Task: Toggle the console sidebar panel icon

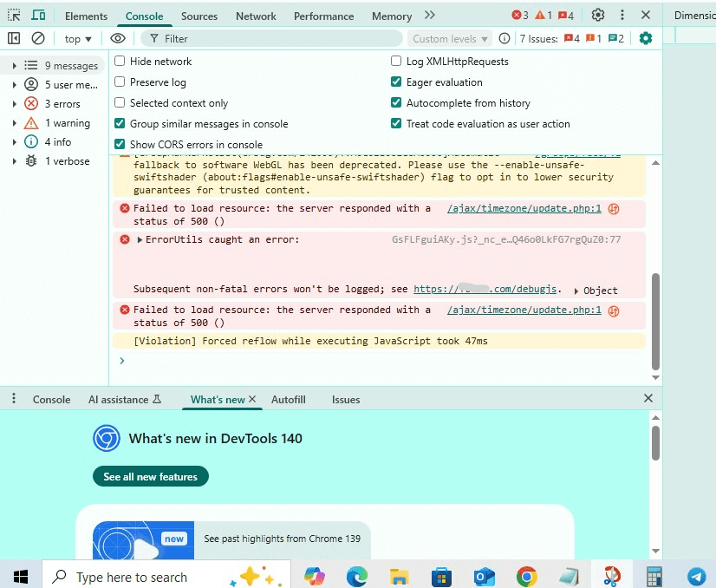Action: 14,38
